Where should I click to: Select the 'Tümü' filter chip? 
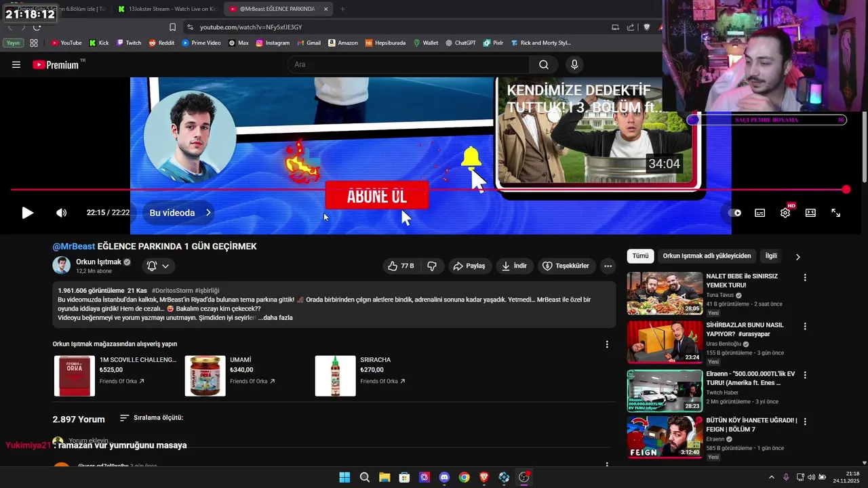[x=641, y=256]
